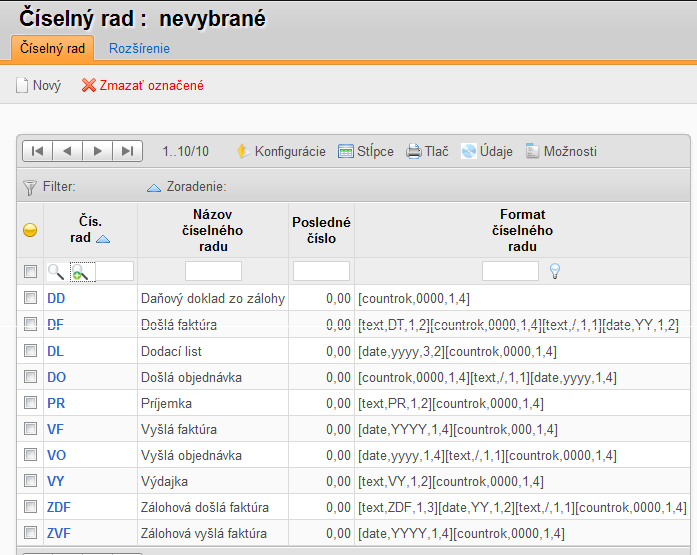
Task: Check the VO row checkbox
Action: (x=30, y=454)
